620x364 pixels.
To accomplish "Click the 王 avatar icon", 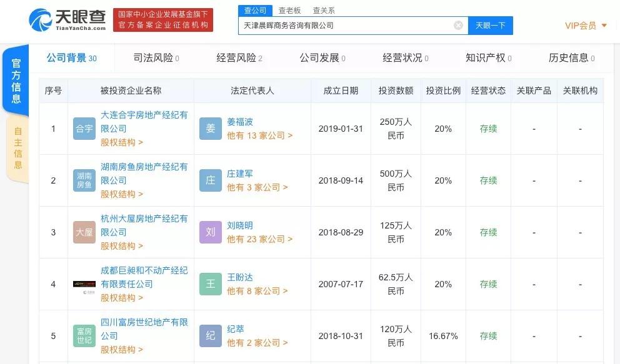I will (x=211, y=284).
